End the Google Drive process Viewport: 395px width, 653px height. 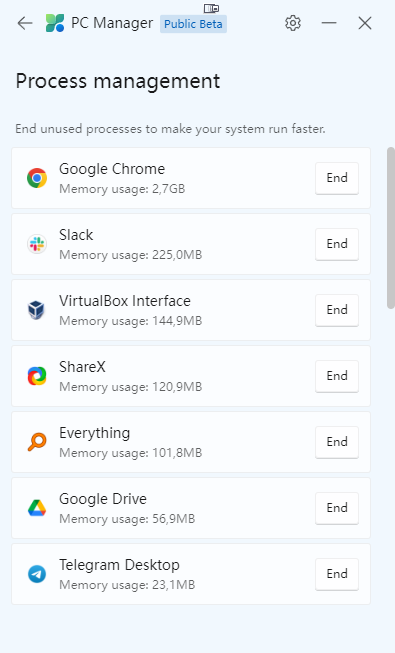[337, 508]
